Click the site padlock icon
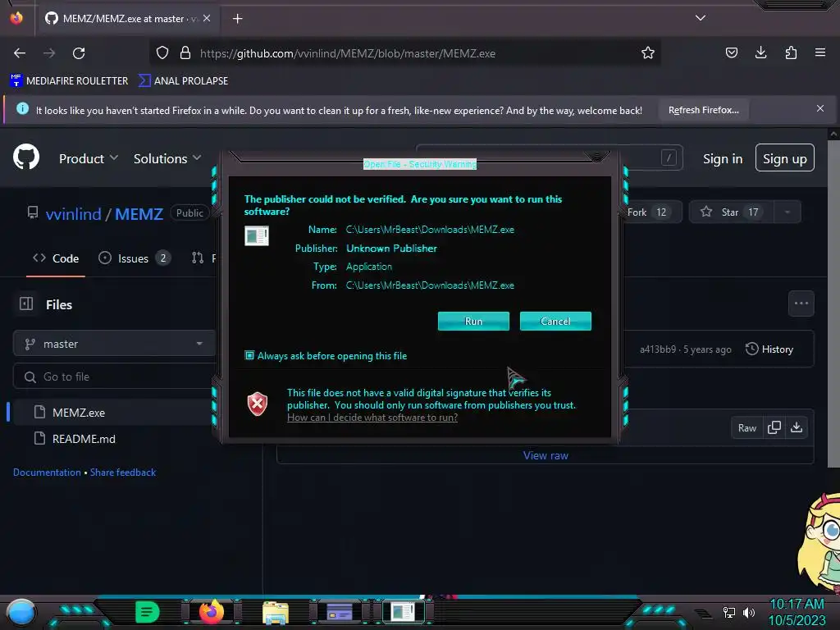 pyautogui.click(x=185, y=52)
